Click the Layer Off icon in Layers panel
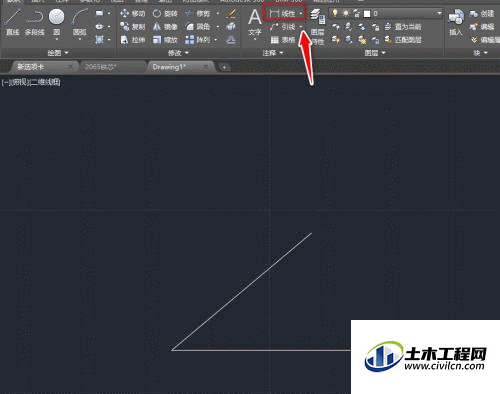Screen dimensions: 500x394 (x=336, y=27)
